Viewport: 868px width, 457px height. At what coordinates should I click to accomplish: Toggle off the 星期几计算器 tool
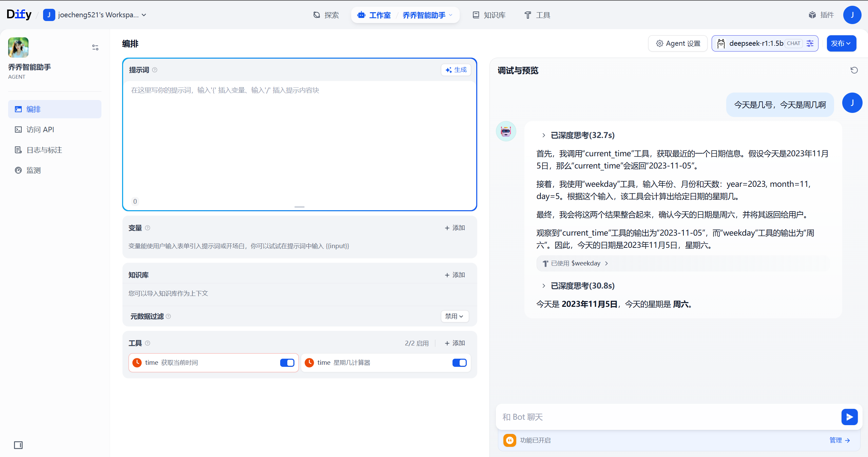point(459,363)
